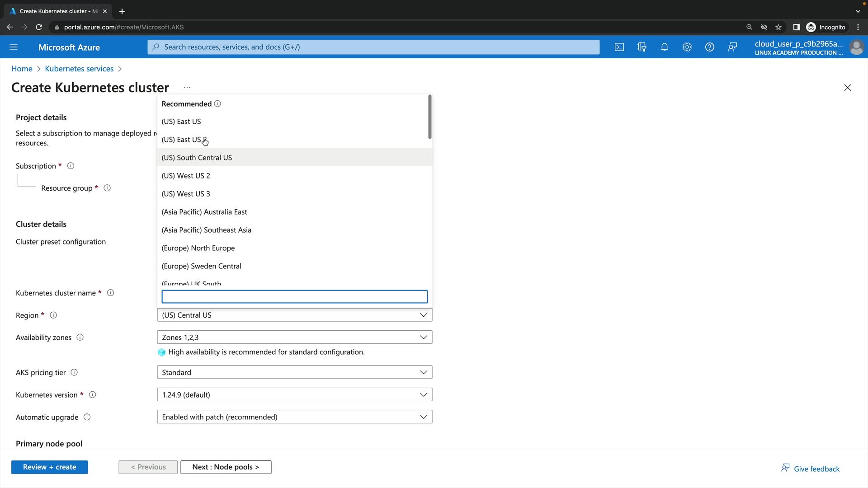This screenshot has width=868, height=488.
Task: Expand the Availability zones dropdown
Action: coord(294,338)
